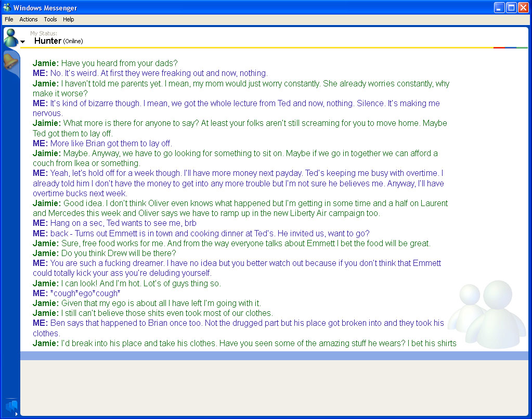Image resolution: width=532 pixels, height=419 pixels.
Task: Click the empty message input area
Action: [274, 387]
